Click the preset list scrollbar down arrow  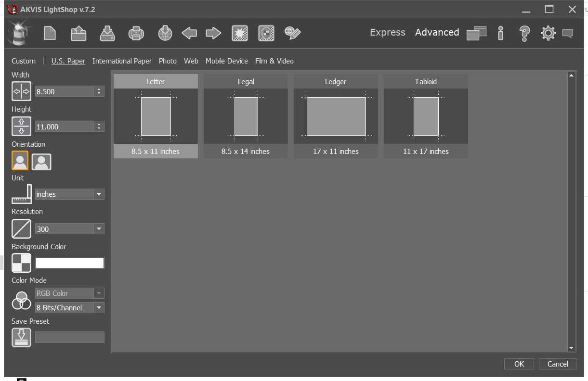572,348
